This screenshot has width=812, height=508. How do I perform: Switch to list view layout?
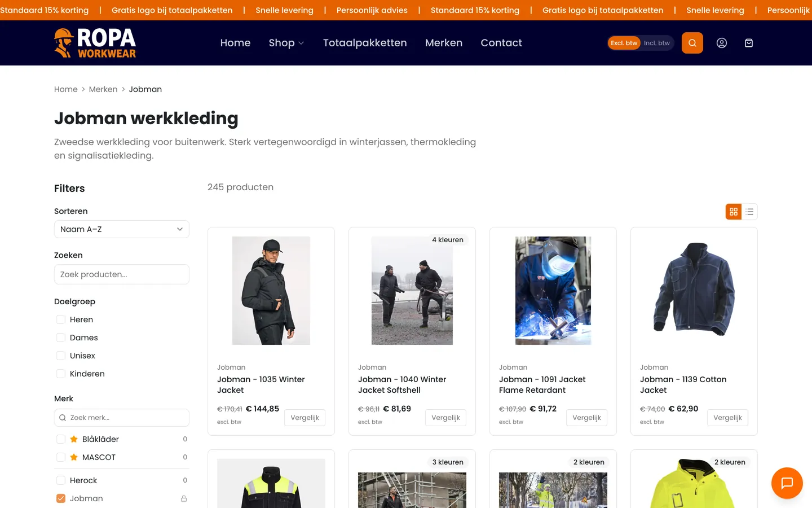click(x=749, y=212)
